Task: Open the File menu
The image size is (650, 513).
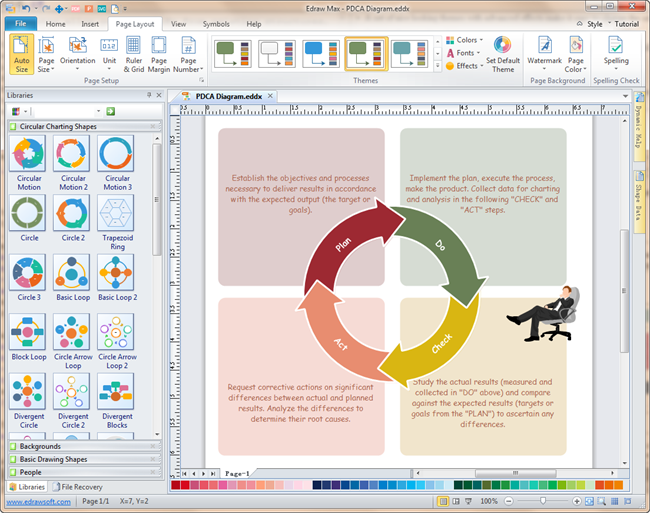Action: pyautogui.click(x=21, y=23)
